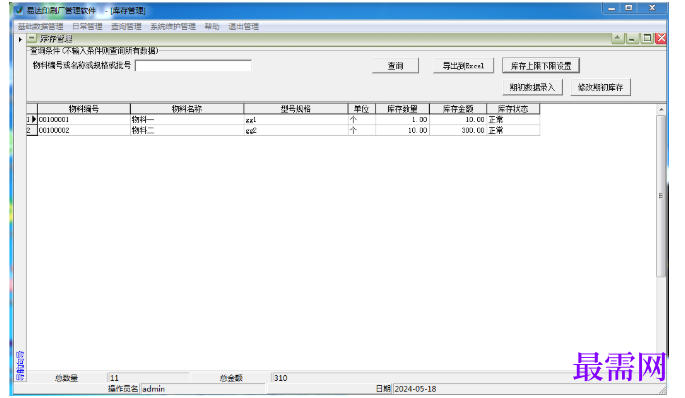
Task: Close the 库存管理 panel with the red X
Action: [661, 38]
